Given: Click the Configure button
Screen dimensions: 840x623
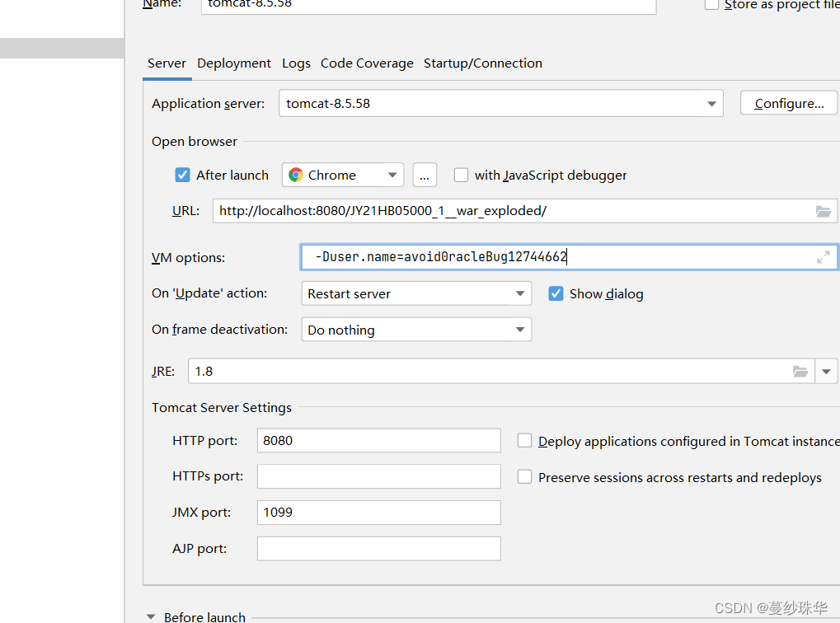Looking at the screenshot, I should click(788, 102).
